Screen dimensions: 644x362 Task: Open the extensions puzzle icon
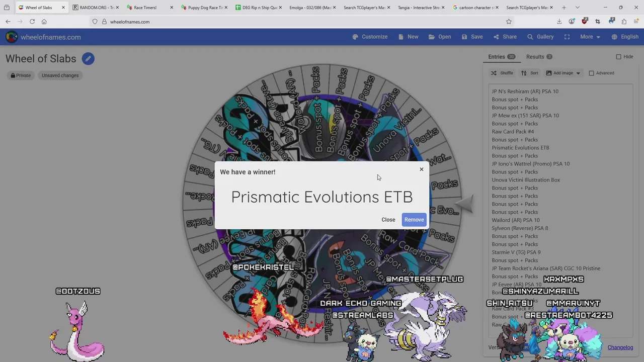tap(624, 22)
